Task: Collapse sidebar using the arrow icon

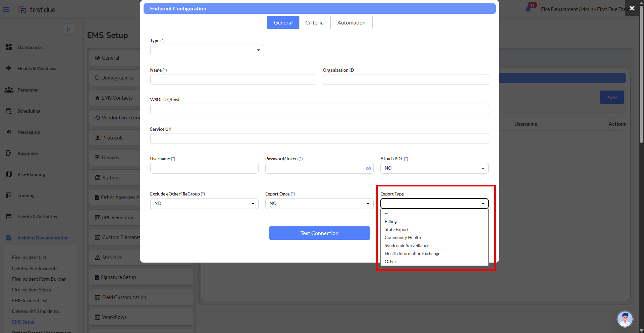Action: pos(69,29)
